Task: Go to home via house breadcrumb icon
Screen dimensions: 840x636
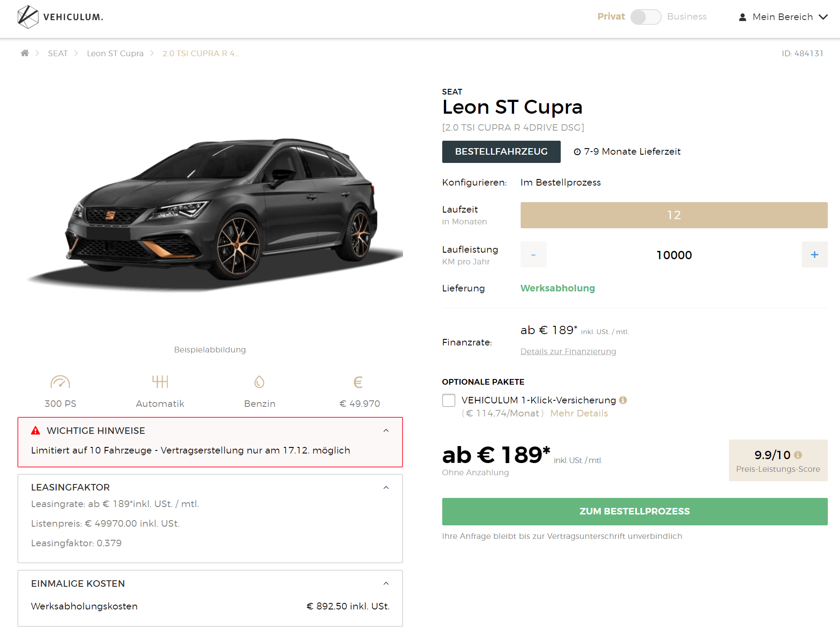Action: point(25,53)
